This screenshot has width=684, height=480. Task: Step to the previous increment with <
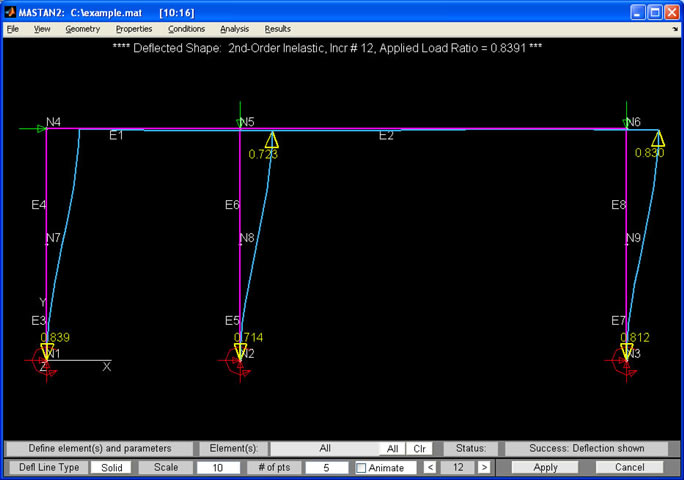click(x=429, y=467)
